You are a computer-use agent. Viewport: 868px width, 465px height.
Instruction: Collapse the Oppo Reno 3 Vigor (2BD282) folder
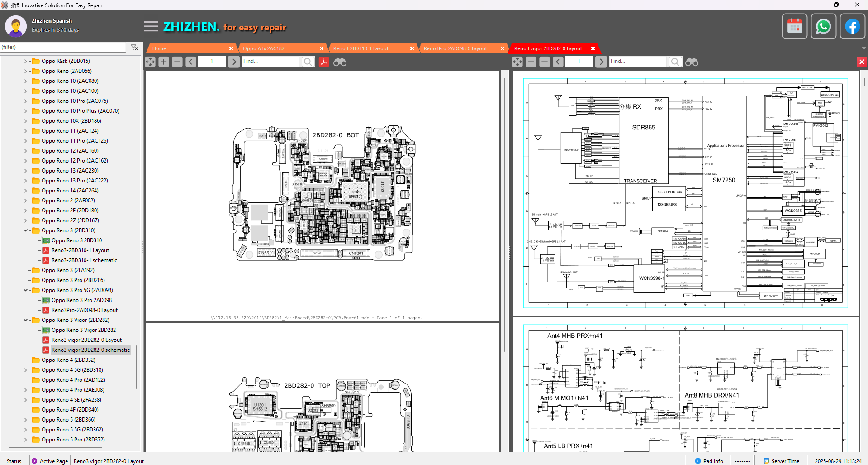tap(26, 320)
